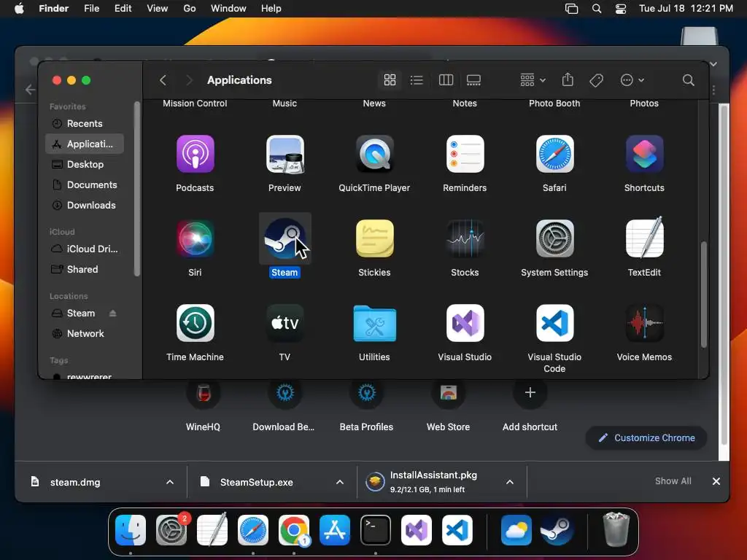Select the Apple TV app icon
This screenshot has width=747, height=560.
[x=285, y=323]
